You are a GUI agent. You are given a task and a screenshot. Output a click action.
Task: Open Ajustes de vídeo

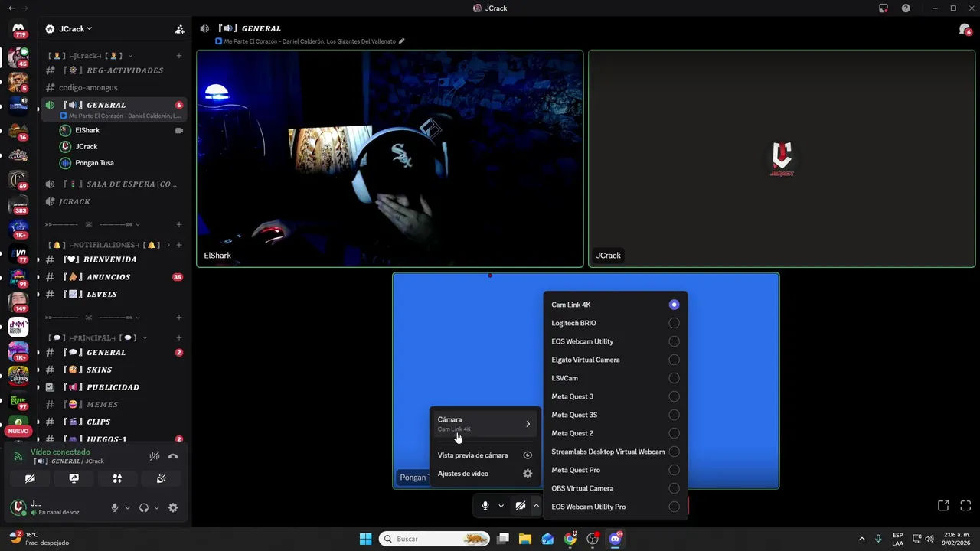484,474
